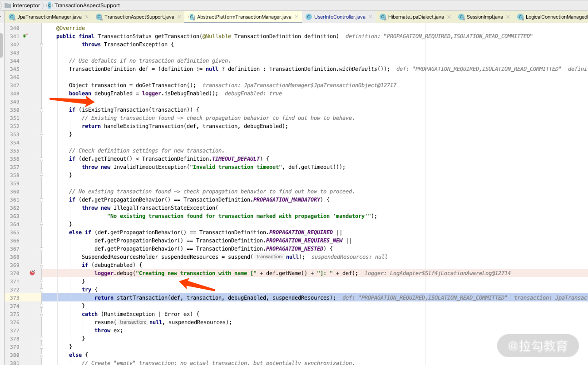
Task: Click the 'debugEnabled: true' inline debug value
Action: 253,94
